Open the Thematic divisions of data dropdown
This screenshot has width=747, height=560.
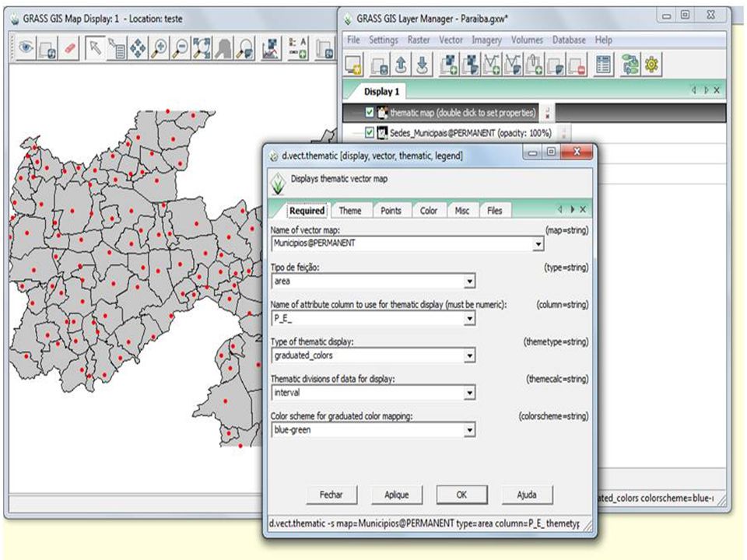(x=470, y=393)
